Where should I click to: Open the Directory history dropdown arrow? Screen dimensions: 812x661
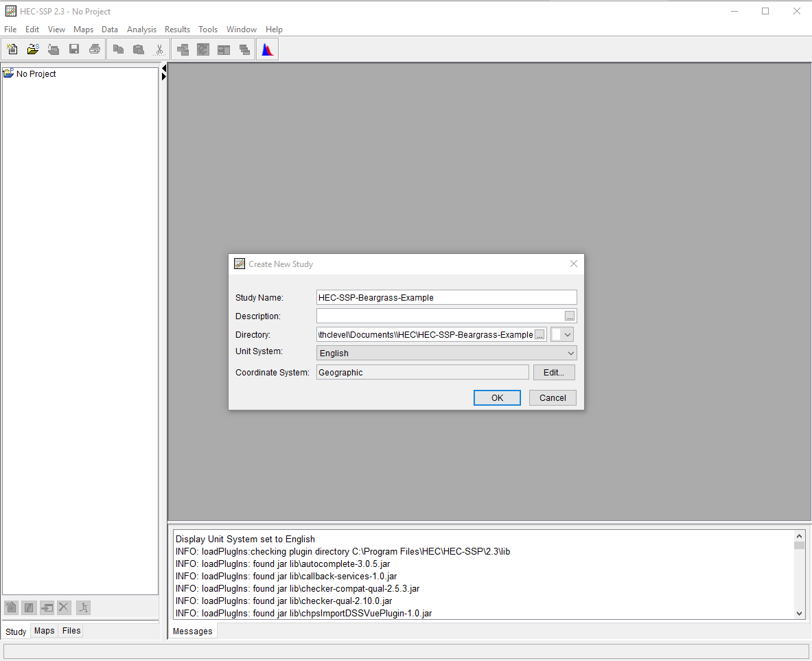[x=568, y=335]
